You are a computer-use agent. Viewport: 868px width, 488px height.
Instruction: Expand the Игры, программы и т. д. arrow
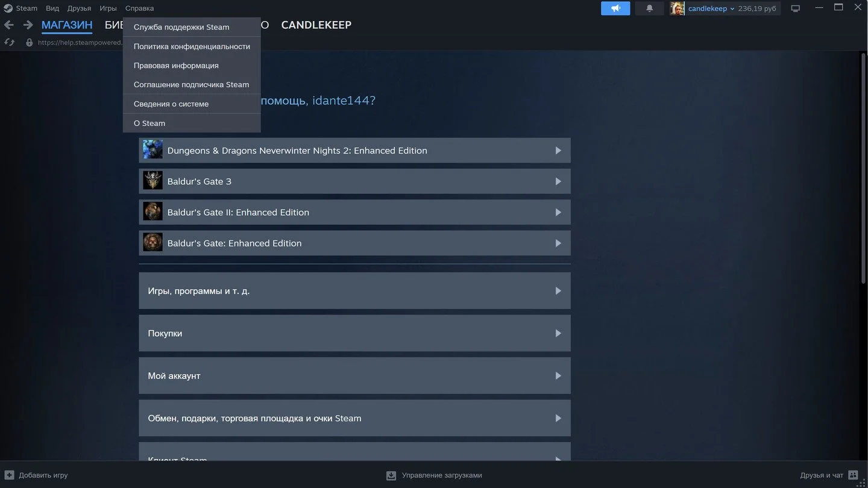pyautogui.click(x=558, y=291)
